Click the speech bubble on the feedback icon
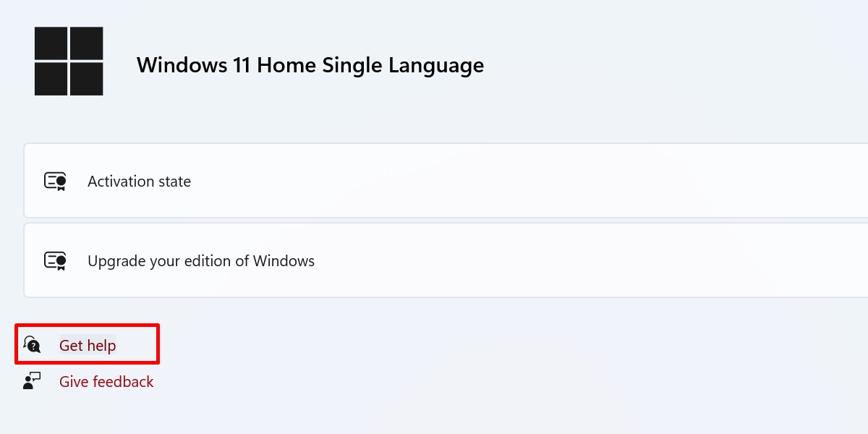868x434 pixels. pos(35,377)
